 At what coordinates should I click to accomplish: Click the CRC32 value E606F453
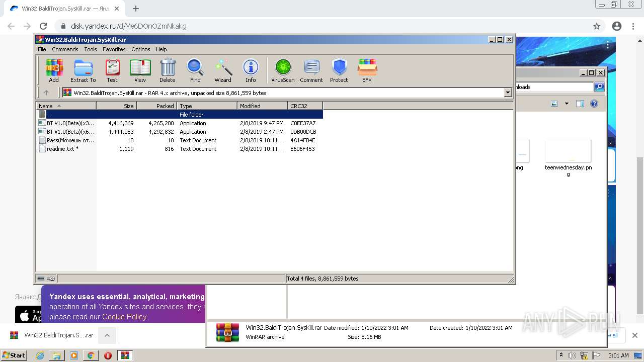(302, 149)
